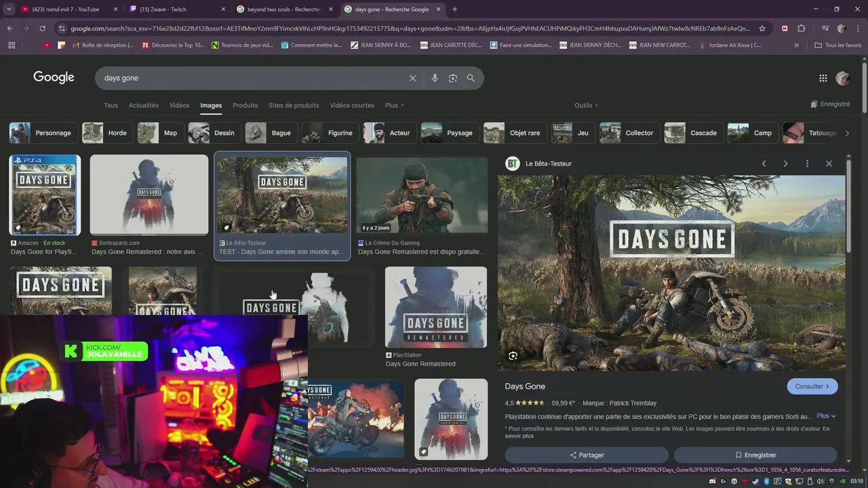Switch to the Produits tab
868x488 pixels.
[245, 106]
